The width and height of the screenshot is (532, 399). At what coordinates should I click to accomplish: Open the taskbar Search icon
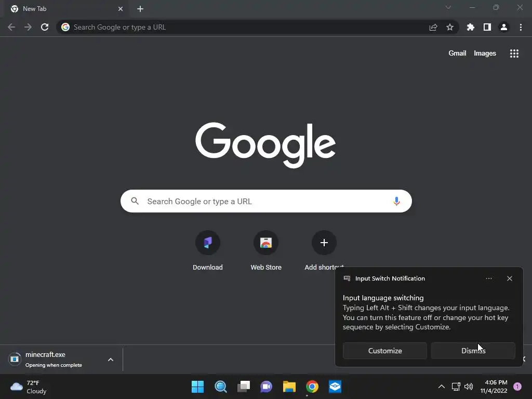coord(220,387)
